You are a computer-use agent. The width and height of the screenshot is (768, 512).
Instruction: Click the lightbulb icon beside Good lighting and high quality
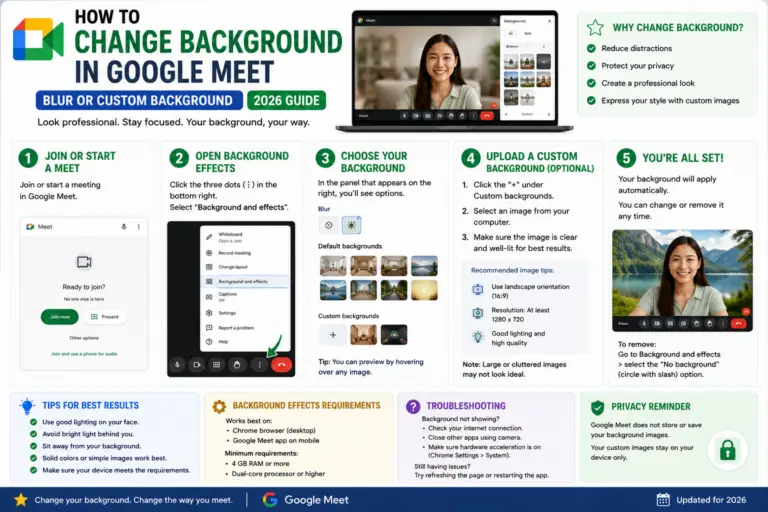(x=478, y=337)
